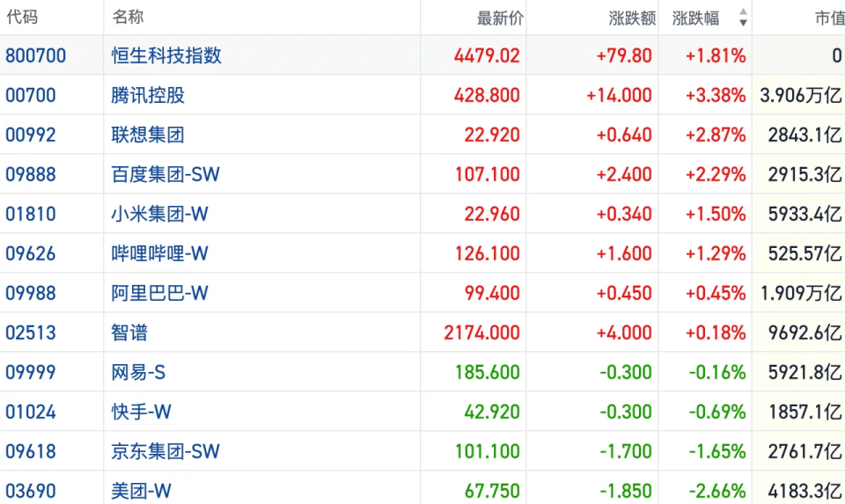Select market value 1.909万亿
Viewport: 845px width, 504px height.
[x=801, y=293]
